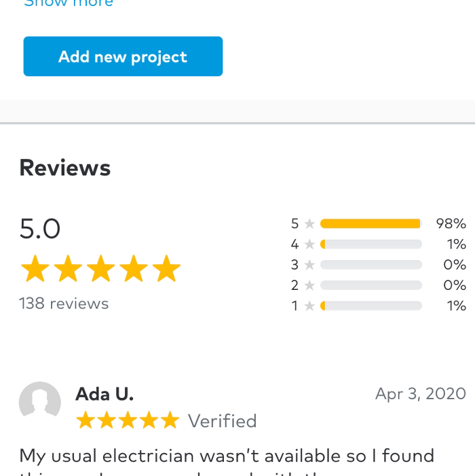Click the small star beside the 5 rating row

pyautogui.click(x=309, y=223)
